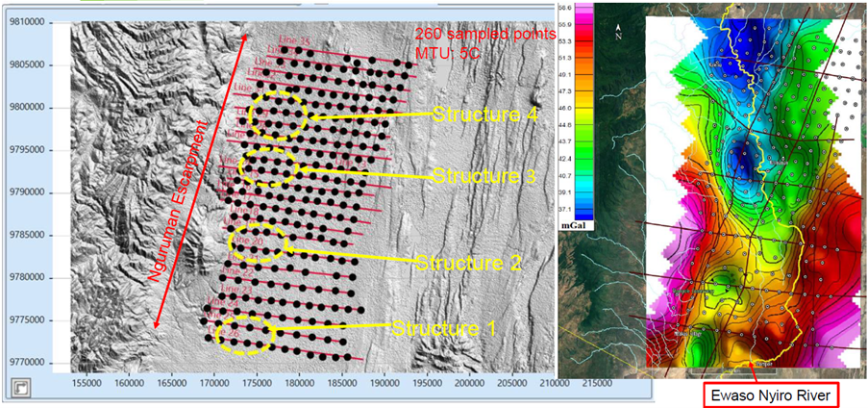Select the Structure 3 yellow label
This screenshot has width=868, height=408.
coord(479,175)
